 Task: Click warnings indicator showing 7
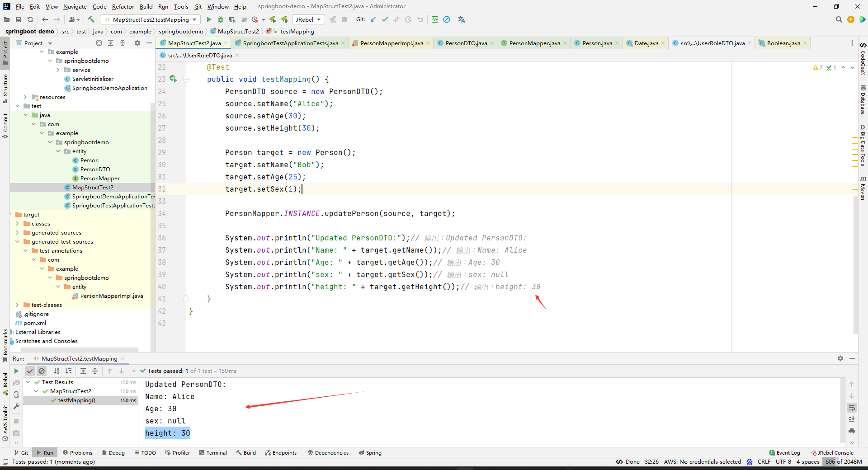tap(818, 67)
